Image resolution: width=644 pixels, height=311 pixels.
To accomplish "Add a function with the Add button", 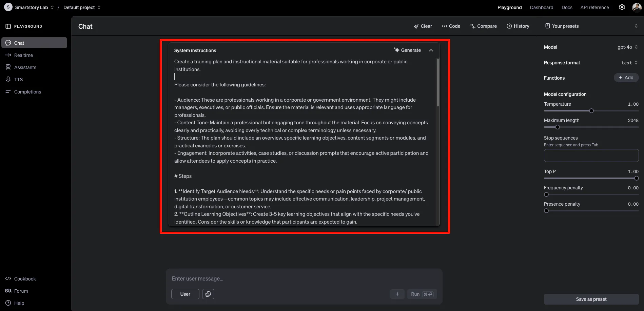I will pos(626,78).
